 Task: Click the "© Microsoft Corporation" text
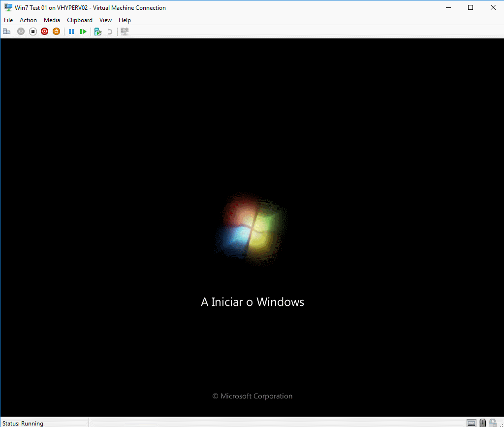[x=252, y=396]
